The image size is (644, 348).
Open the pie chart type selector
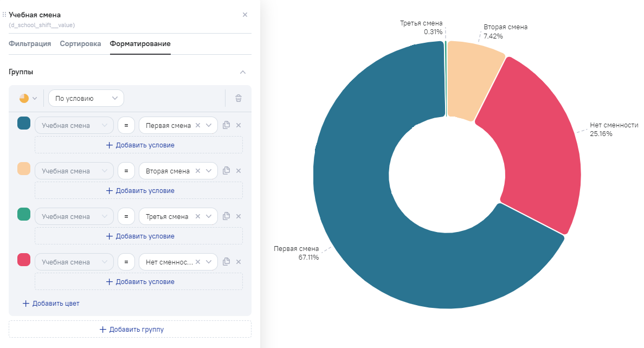pyautogui.click(x=28, y=98)
